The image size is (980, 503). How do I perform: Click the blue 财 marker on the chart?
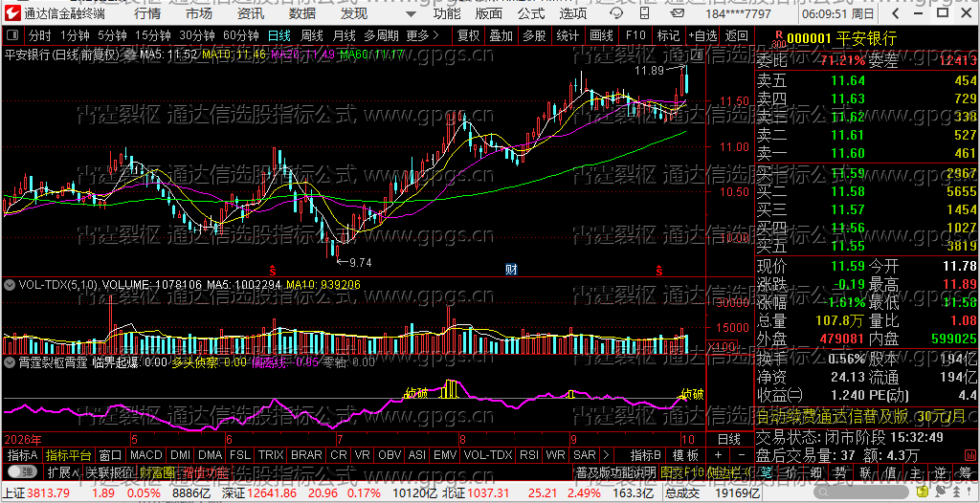pos(511,270)
